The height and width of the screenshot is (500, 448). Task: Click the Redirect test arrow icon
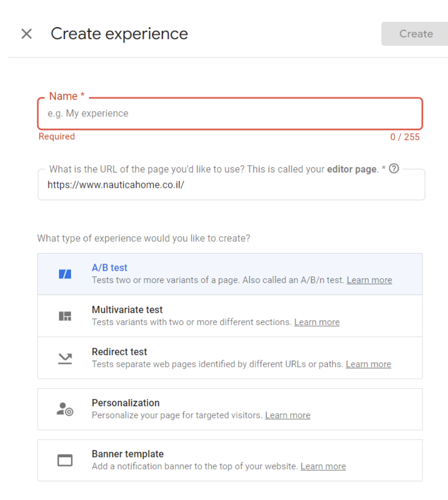(x=65, y=358)
